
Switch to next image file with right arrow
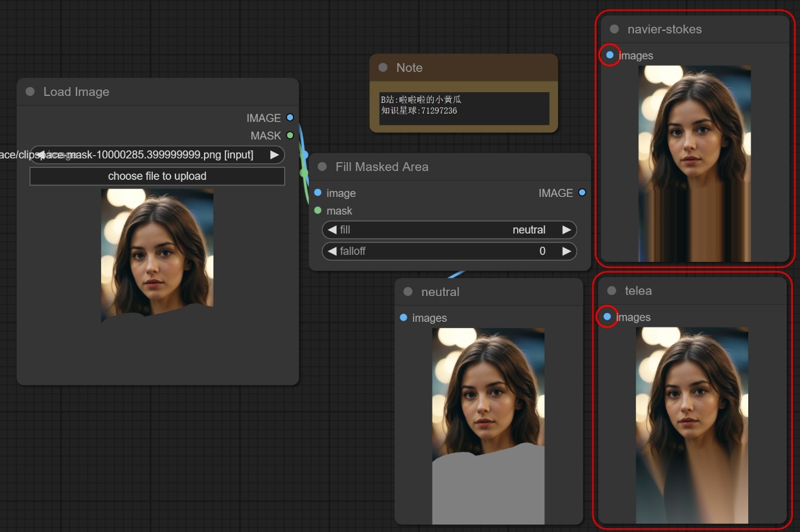point(274,155)
